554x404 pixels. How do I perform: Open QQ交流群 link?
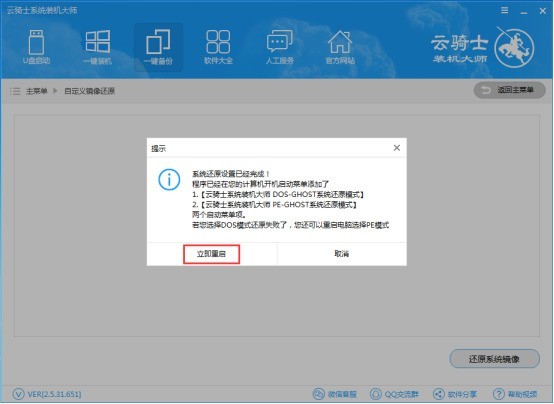[x=394, y=394]
